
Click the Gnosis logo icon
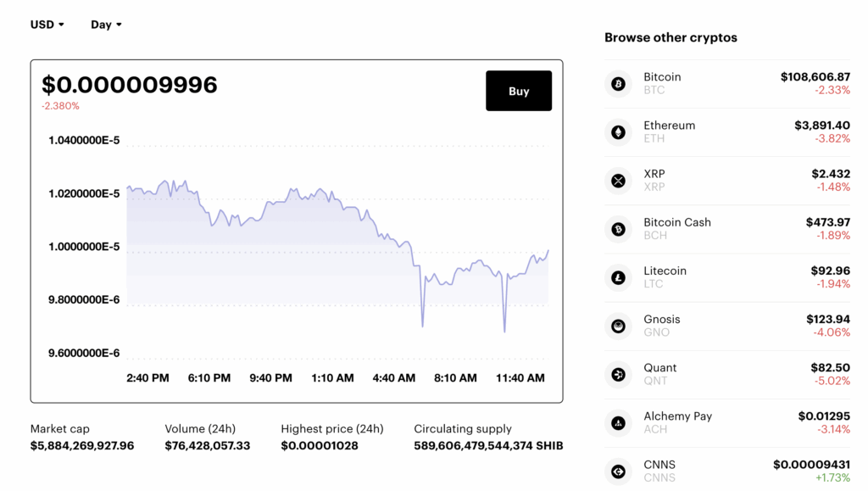(x=618, y=326)
